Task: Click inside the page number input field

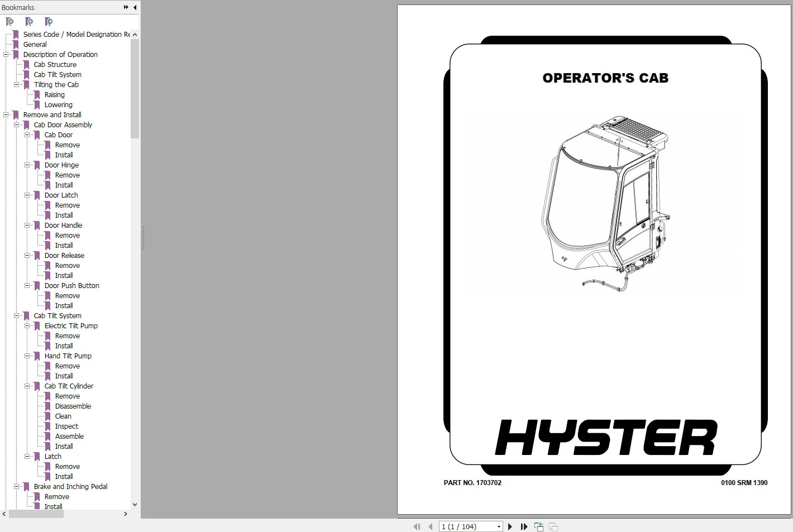Action: 464,526
